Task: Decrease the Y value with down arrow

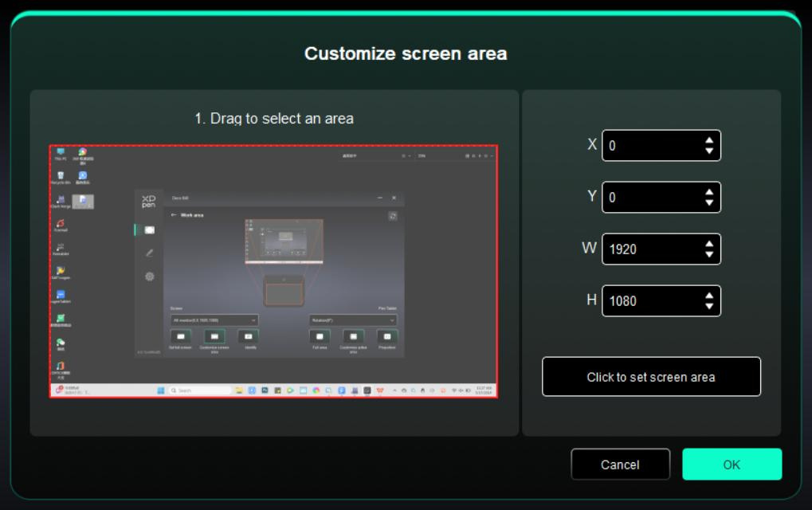Action: (709, 202)
